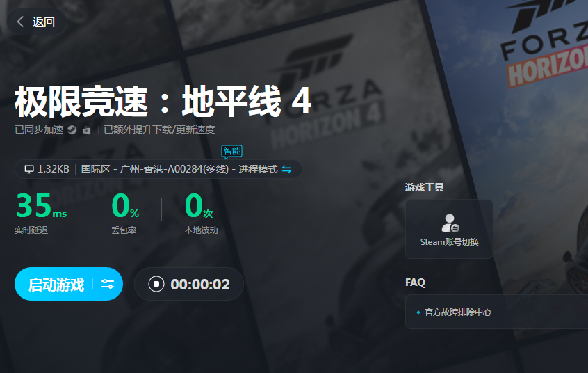The width and height of the screenshot is (588, 373).
Task: Click the FAQ section heading
Action: [x=415, y=282]
